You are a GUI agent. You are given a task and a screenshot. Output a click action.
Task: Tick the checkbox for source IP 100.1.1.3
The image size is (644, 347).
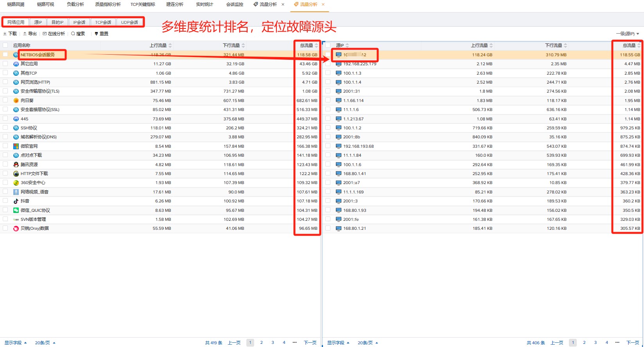[x=328, y=73]
